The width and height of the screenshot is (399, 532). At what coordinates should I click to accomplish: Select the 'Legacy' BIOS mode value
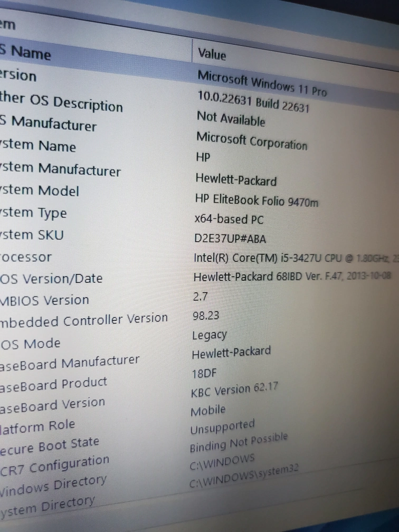(x=210, y=336)
